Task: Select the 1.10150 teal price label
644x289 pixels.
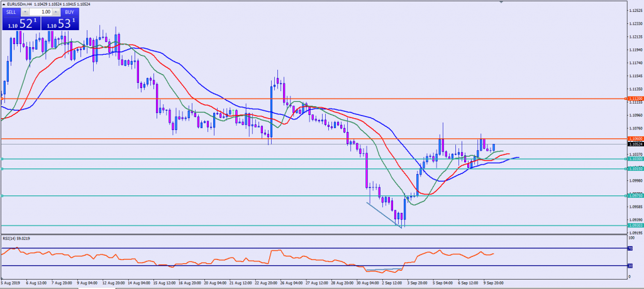Action: [634, 169]
